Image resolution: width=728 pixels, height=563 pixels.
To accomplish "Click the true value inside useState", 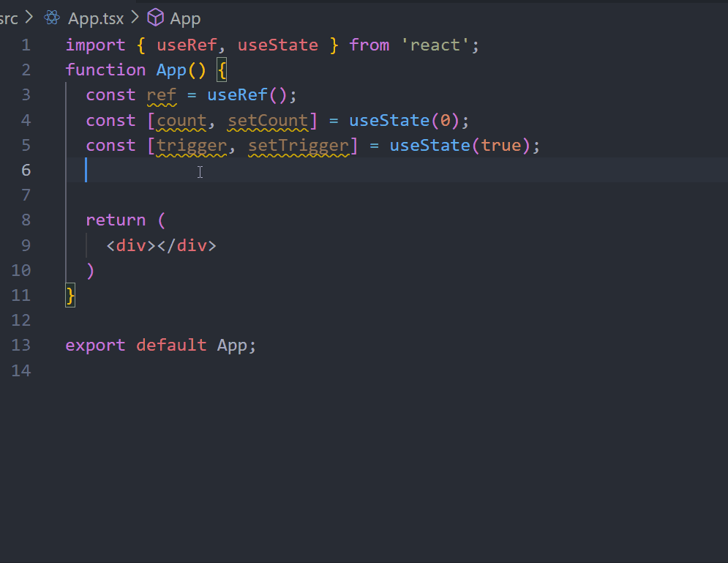I will pos(500,145).
